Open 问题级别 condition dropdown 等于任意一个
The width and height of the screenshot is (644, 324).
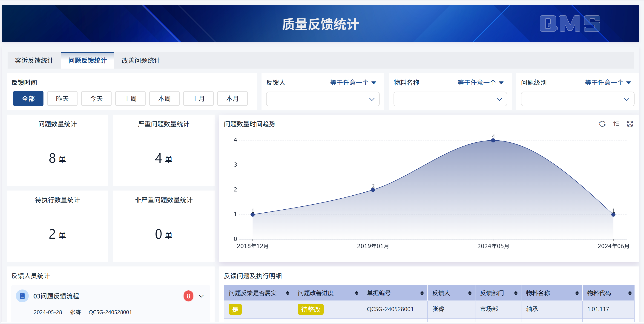click(608, 83)
